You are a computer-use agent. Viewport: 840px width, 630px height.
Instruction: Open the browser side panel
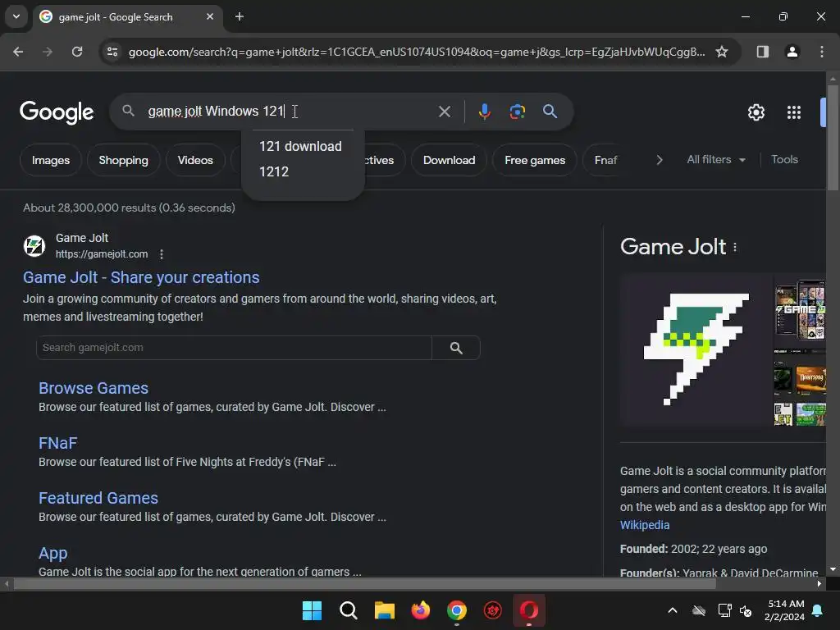point(762,52)
